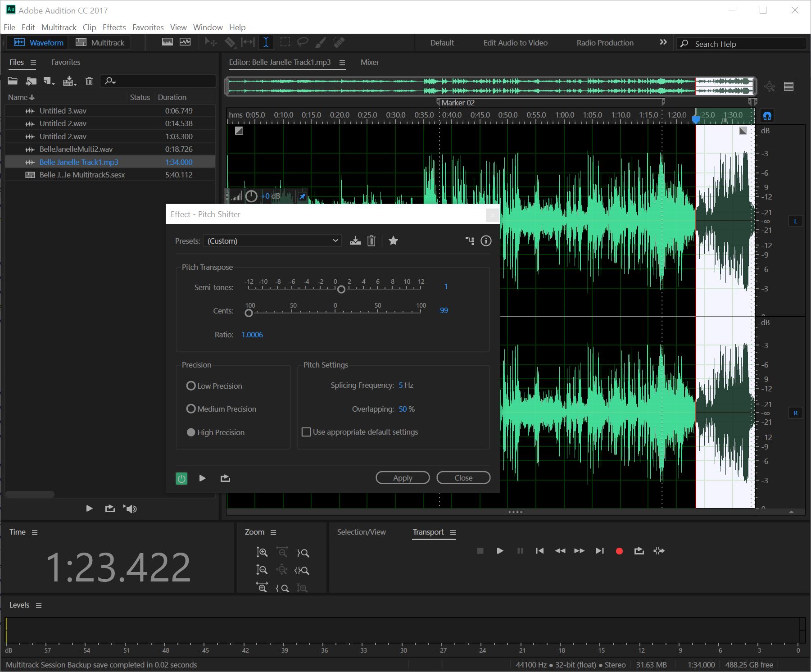Open the Multitrack menu

(x=59, y=27)
